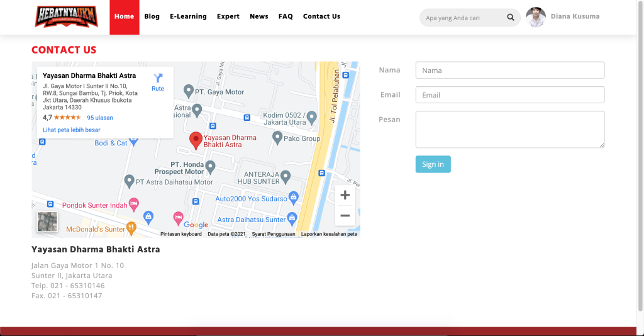Image resolution: width=644 pixels, height=336 pixels.
Task: Click the Sign in button
Action: point(433,164)
